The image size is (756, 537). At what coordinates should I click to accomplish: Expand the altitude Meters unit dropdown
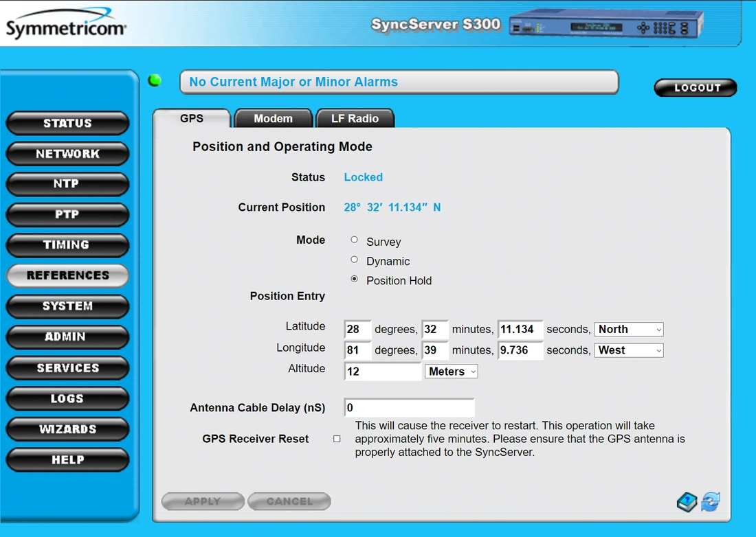click(452, 372)
